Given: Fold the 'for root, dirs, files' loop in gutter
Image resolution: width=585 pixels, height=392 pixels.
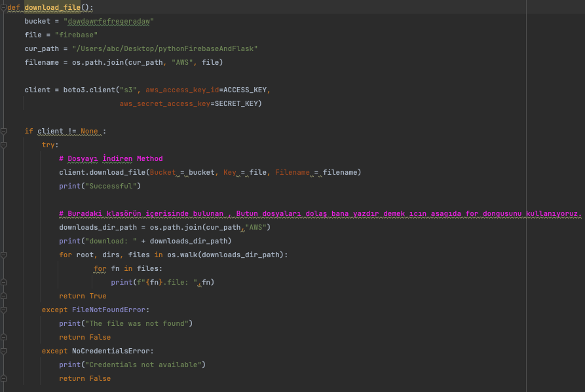Looking at the screenshot, I should [3, 255].
